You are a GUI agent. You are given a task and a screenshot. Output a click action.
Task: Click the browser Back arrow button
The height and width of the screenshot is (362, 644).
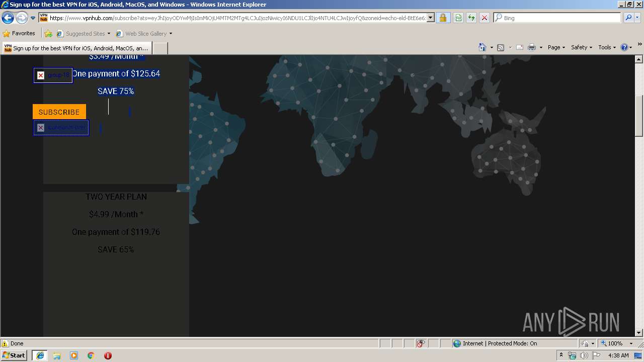[x=8, y=18]
